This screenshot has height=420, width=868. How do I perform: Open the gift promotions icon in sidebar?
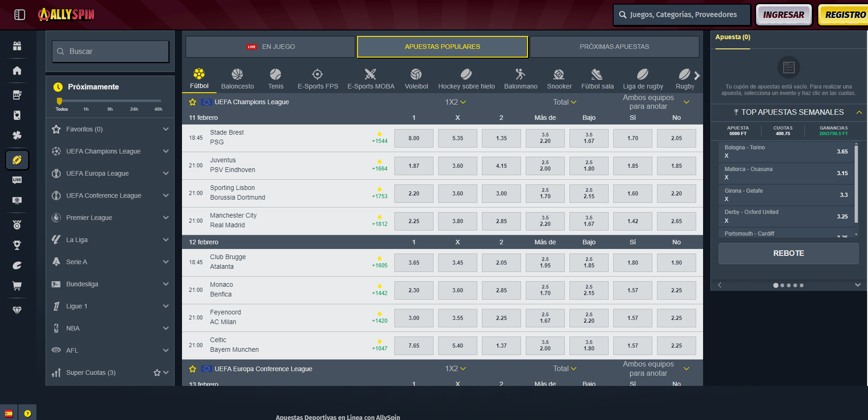[x=17, y=46]
